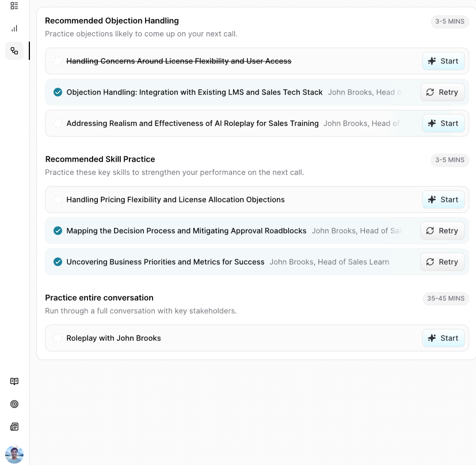Start the Pricing Flexibility skill practice
Viewport: 476px width, 465px height.
pyautogui.click(x=443, y=200)
